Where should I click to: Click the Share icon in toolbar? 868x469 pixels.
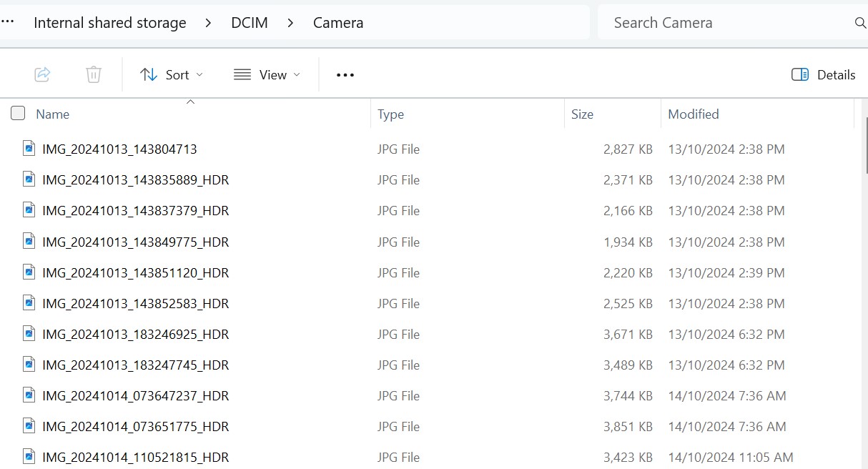pos(42,74)
